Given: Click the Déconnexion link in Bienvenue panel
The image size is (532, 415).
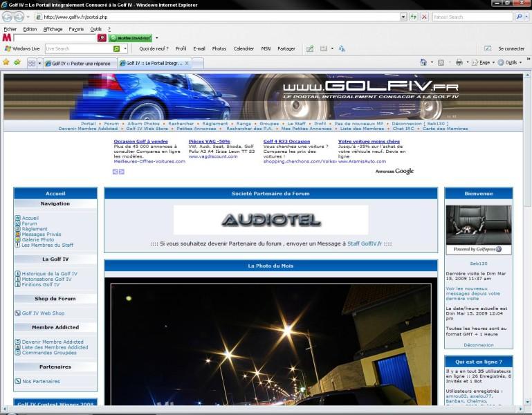Looking at the screenshot, I should pos(479,344).
